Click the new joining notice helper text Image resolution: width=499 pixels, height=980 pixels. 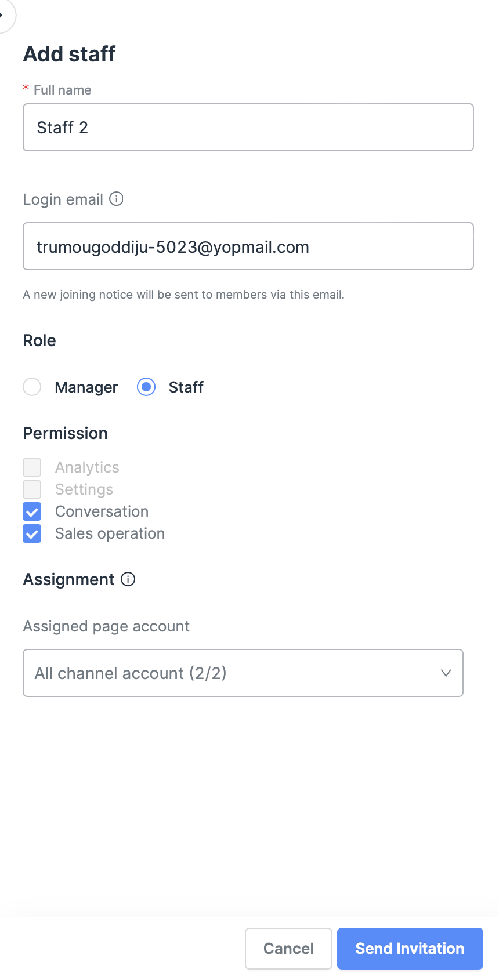tap(183, 295)
